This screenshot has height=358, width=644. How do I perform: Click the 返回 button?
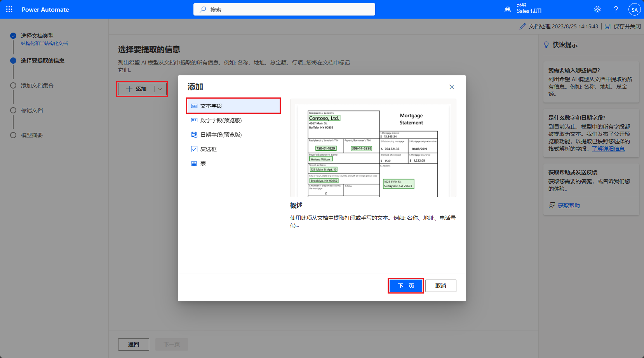134,344
